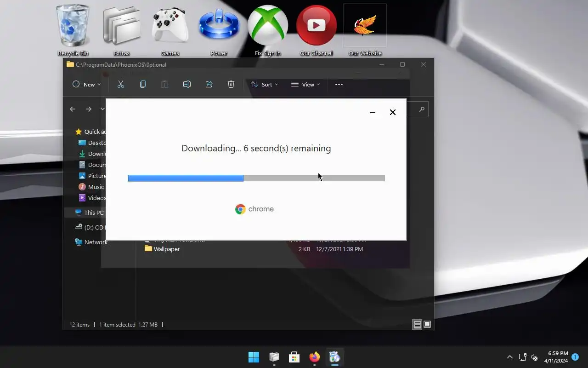
Task: Maximize the File Explorer window
Action: click(402, 64)
